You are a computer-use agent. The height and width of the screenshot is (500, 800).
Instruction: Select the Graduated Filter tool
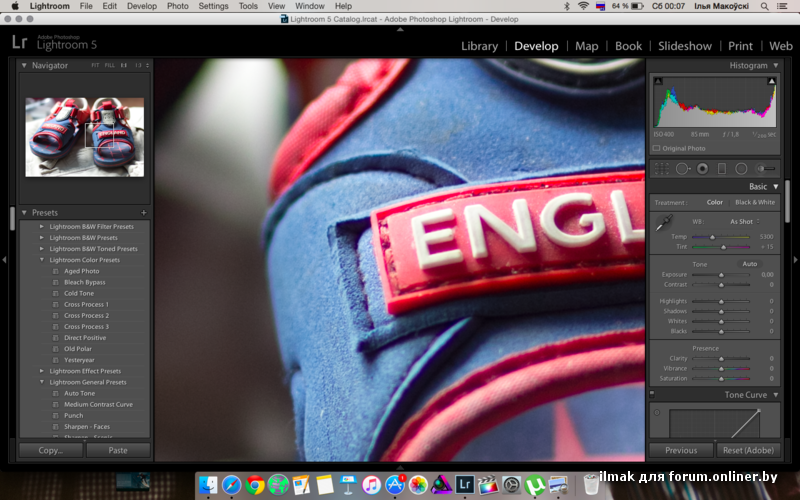click(721, 168)
